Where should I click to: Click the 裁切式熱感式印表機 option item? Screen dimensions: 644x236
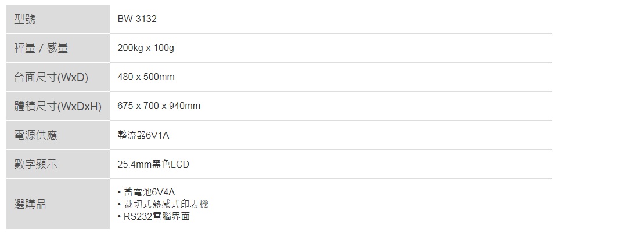[166, 204]
